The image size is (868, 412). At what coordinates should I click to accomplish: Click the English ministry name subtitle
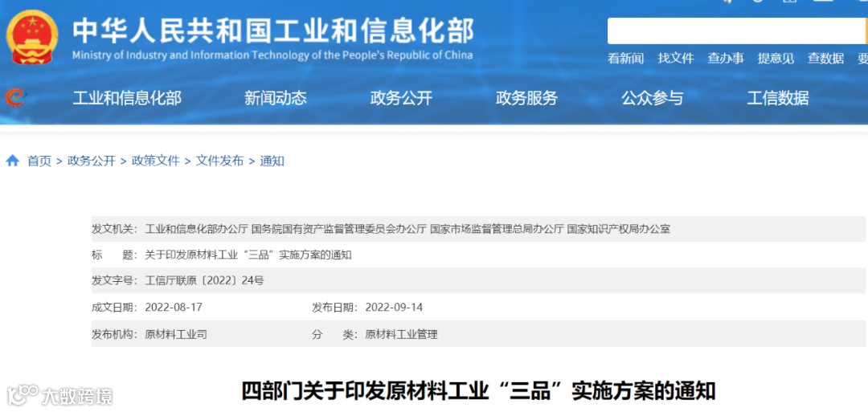[x=272, y=55]
